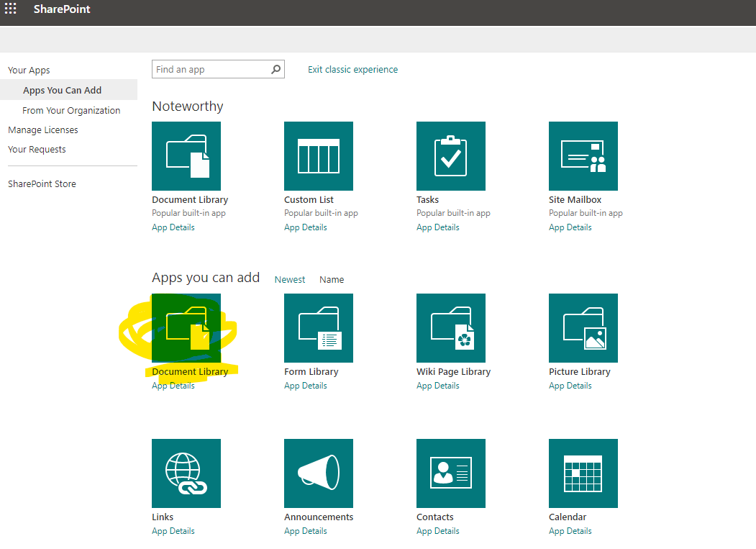Click the Announcements title text
The width and height of the screenshot is (756, 549).
tap(319, 517)
